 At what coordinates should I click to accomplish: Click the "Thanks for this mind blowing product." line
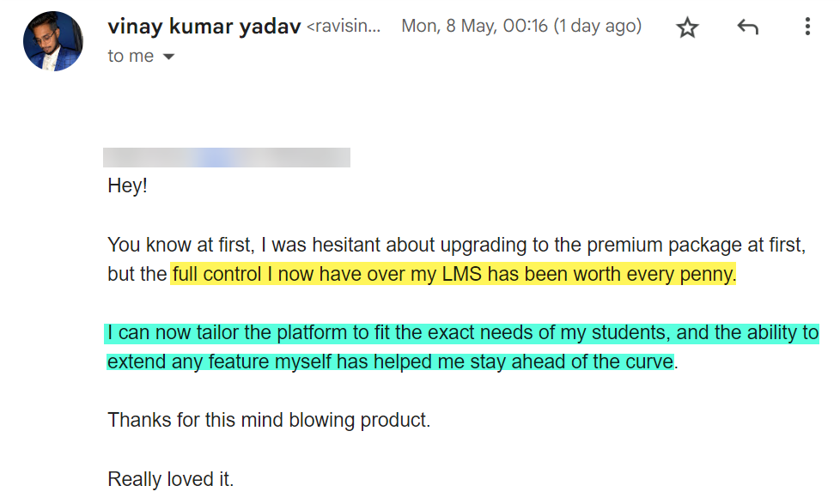[x=268, y=420]
